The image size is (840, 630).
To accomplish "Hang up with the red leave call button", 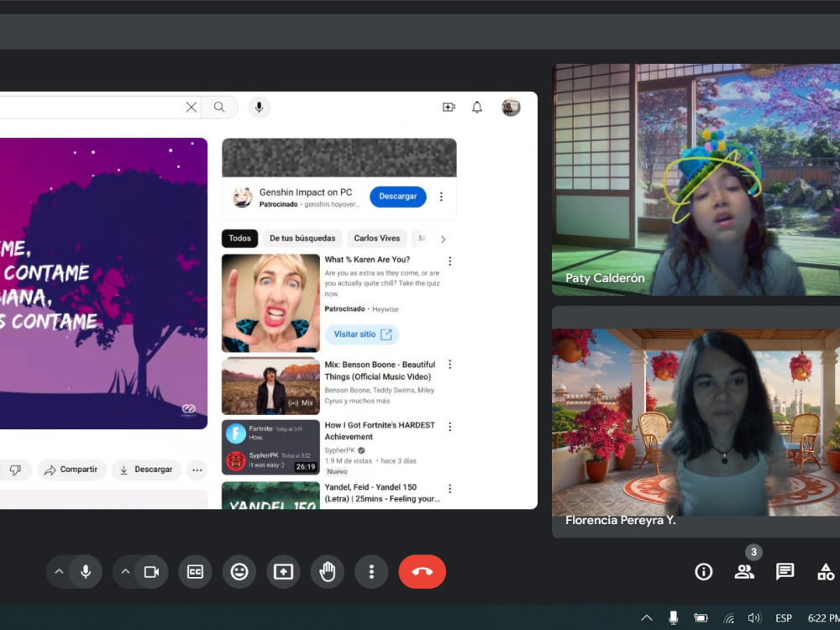I will (423, 572).
